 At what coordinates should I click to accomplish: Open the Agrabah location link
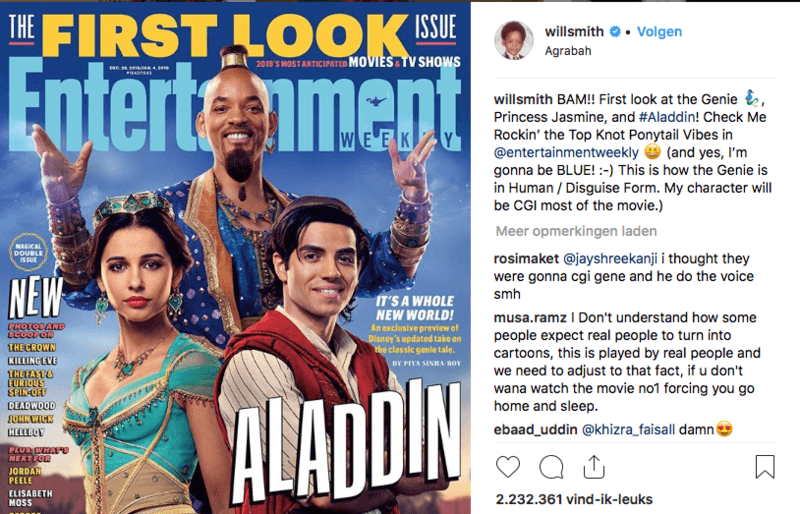click(x=568, y=51)
